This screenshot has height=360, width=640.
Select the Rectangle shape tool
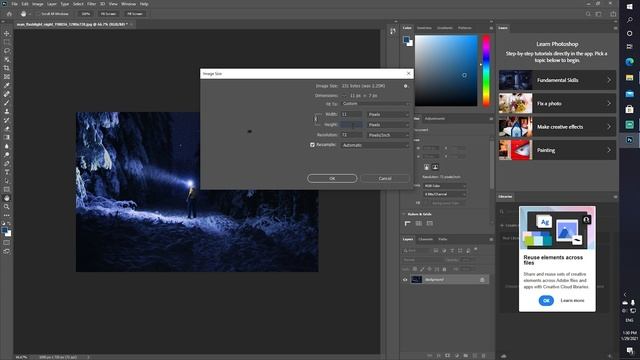click(7, 189)
